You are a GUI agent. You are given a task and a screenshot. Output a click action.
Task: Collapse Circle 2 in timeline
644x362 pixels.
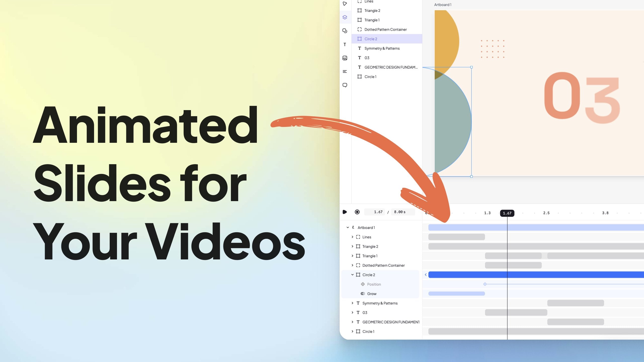pos(352,275)
